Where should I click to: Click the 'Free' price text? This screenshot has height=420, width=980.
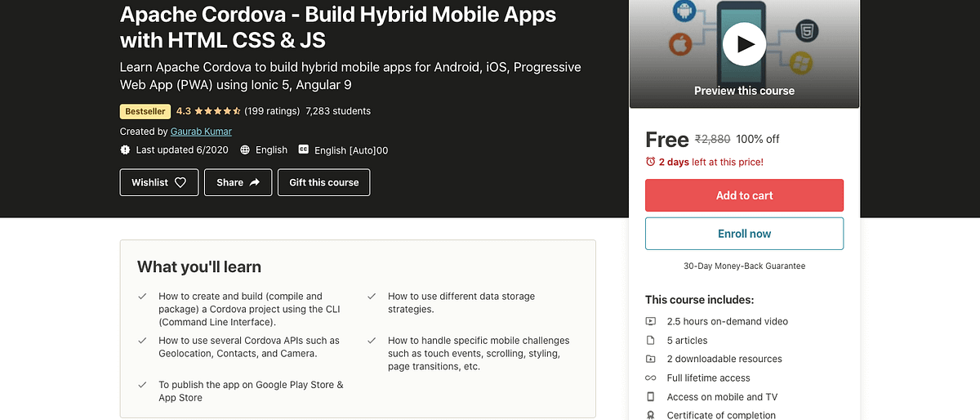click(667, 140)
